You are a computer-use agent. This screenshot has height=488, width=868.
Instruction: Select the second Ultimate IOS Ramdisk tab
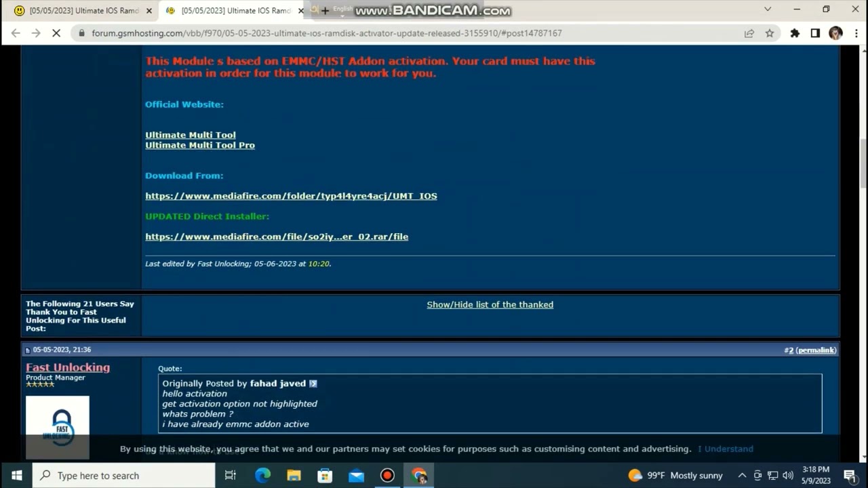pos(234,11)
